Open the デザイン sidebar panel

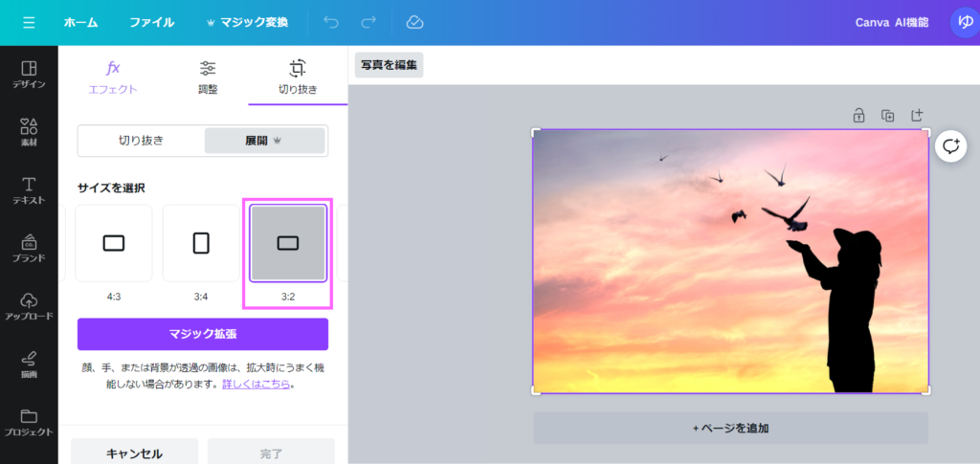pyautogui.click(x=29, y=75)
